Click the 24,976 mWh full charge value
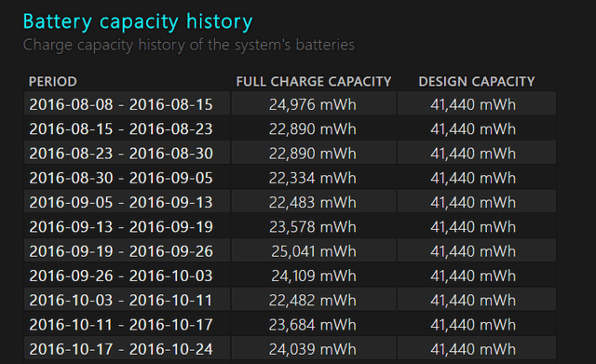 click(313, 104)
